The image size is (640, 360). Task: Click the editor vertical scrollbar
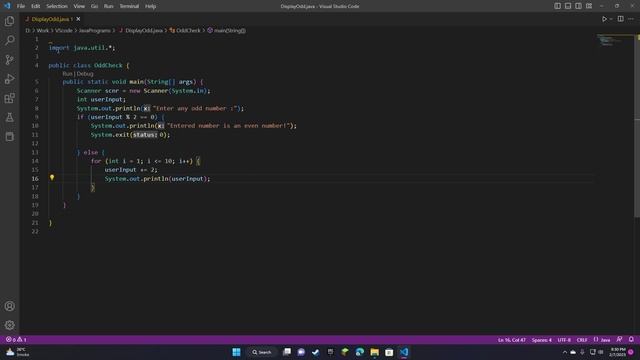coord(637,127)
